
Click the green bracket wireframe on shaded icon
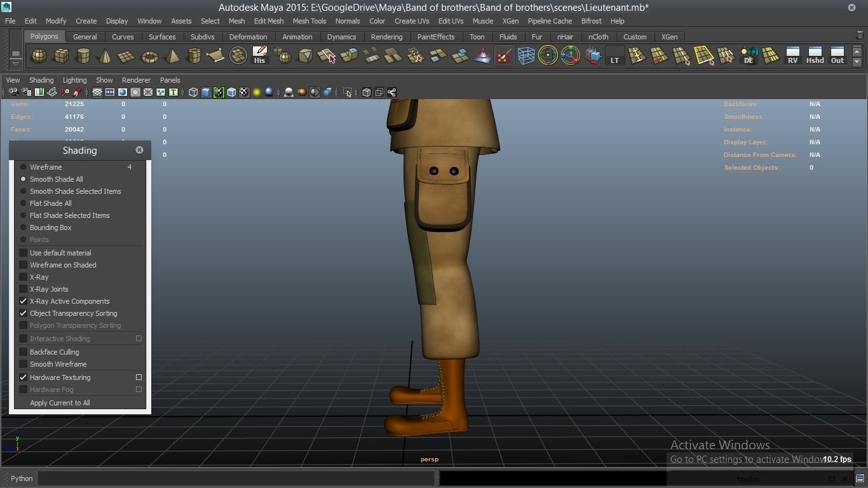219,92
